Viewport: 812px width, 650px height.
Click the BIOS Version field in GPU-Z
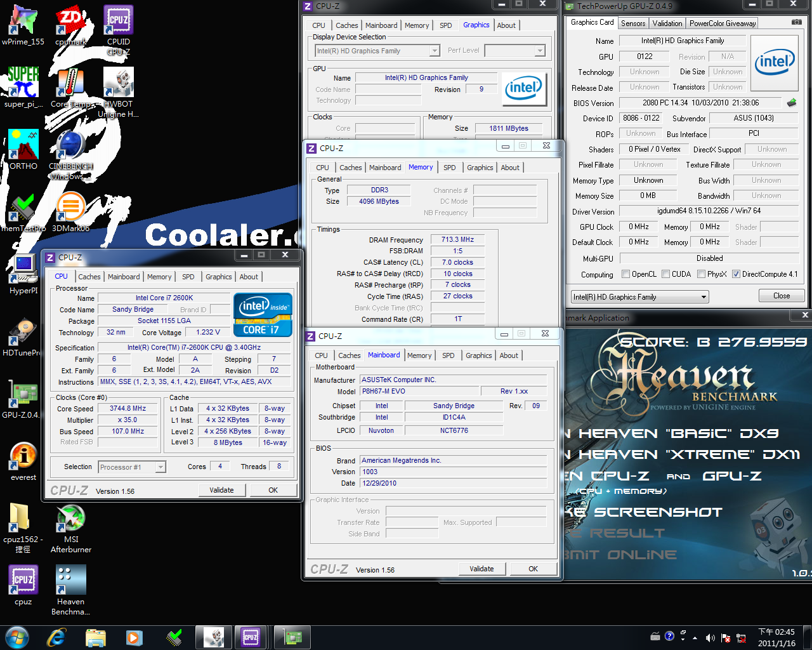coord(701,103)
